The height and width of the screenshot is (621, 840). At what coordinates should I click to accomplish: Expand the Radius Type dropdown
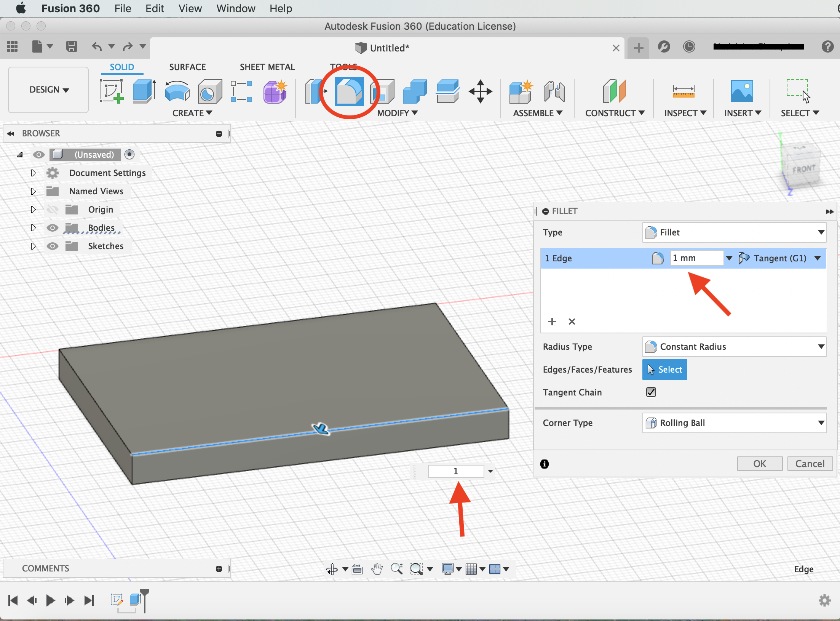pos(821,346)
